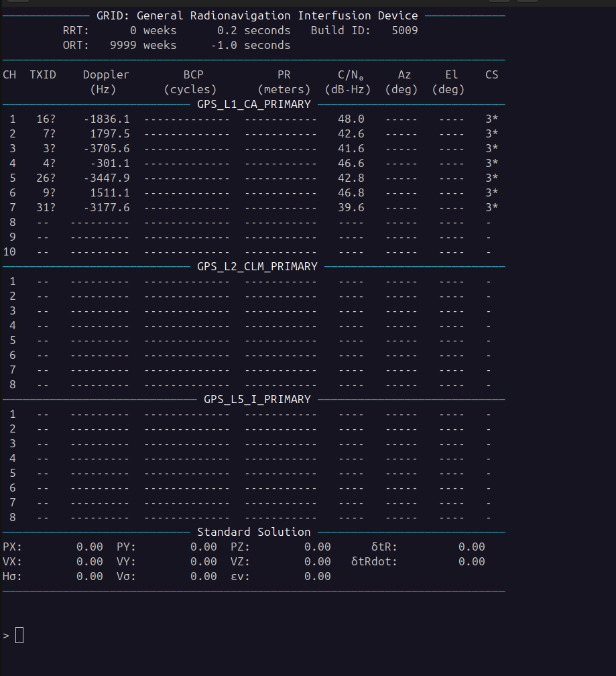Select C/N₀ value 42.6
This screenshot has height=676, width=616.
click(351, 133)
